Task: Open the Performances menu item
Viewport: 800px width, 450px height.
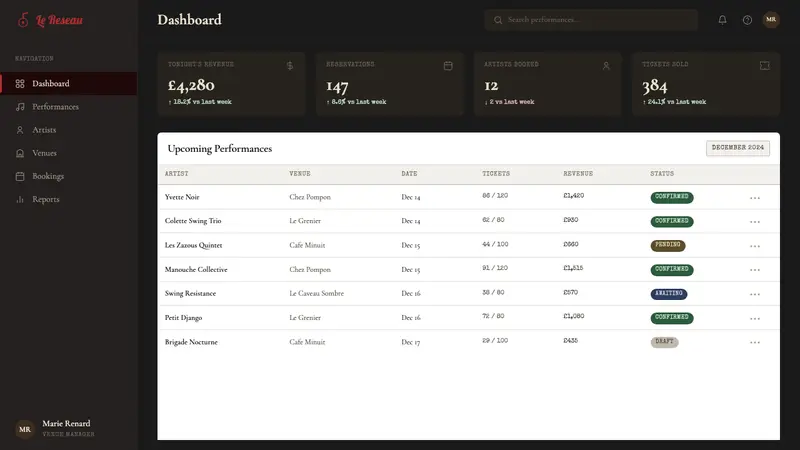Action: click(68, 107)
